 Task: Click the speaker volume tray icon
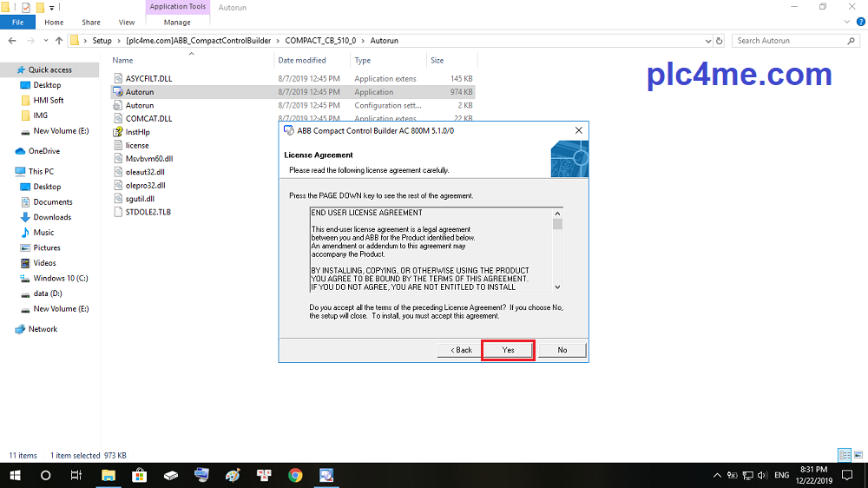[x=761, y=475]
